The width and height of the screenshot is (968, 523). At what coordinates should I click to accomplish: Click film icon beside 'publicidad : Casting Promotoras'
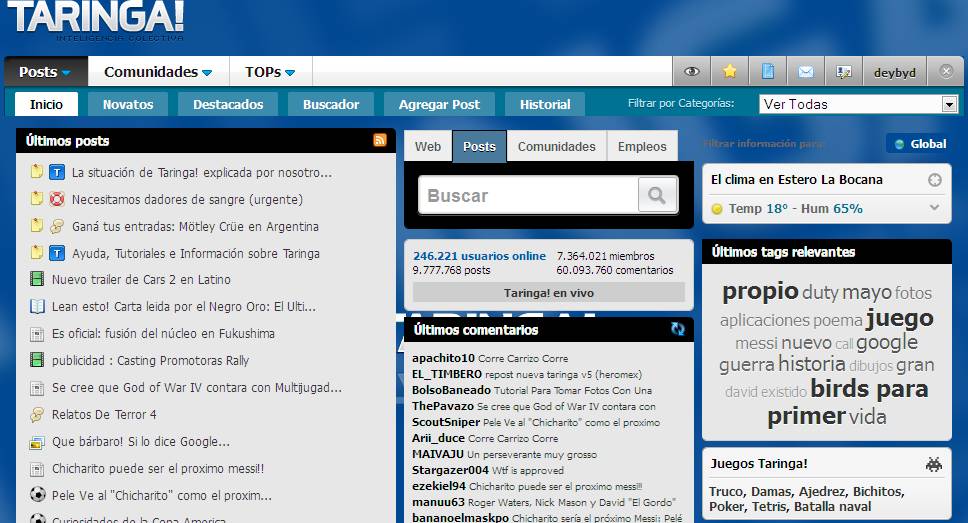coord(37,359)
